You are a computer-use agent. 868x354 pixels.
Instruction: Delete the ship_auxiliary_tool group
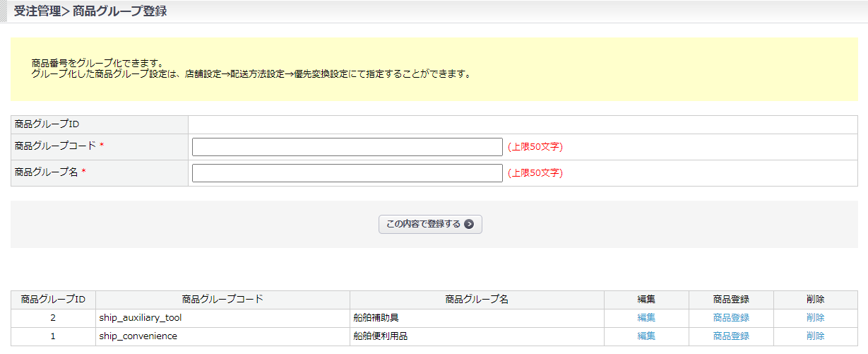tap(815, 318)
